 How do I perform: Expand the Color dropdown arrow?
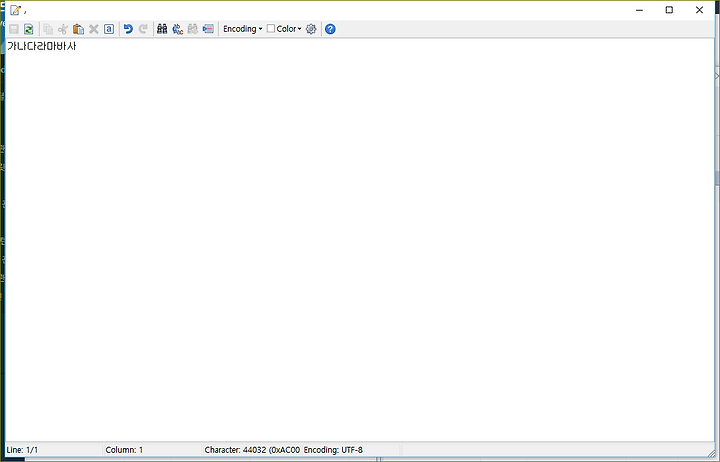299,29
